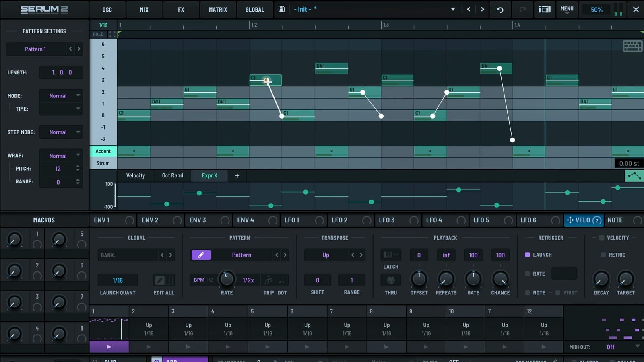The height and width of the screenshot is (362, 644).
Task: Switch to the GLOBAL tab
Action: 255,10
